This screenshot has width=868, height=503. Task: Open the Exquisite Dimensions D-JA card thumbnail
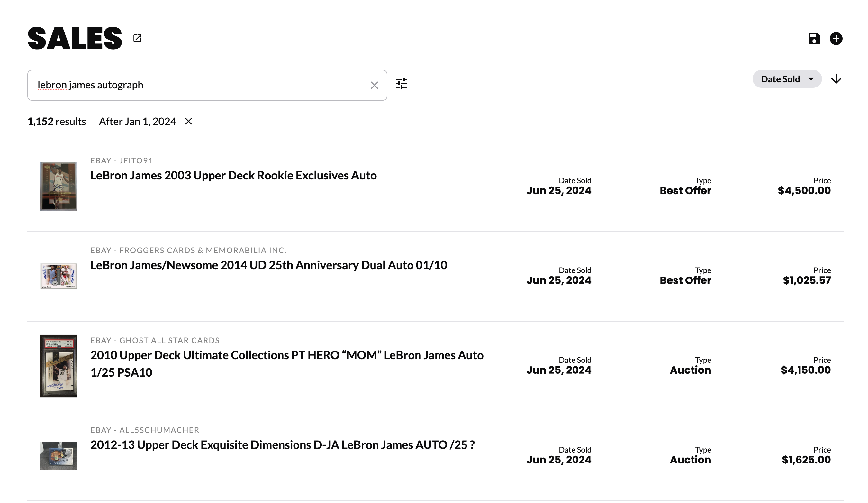[59, 455]
